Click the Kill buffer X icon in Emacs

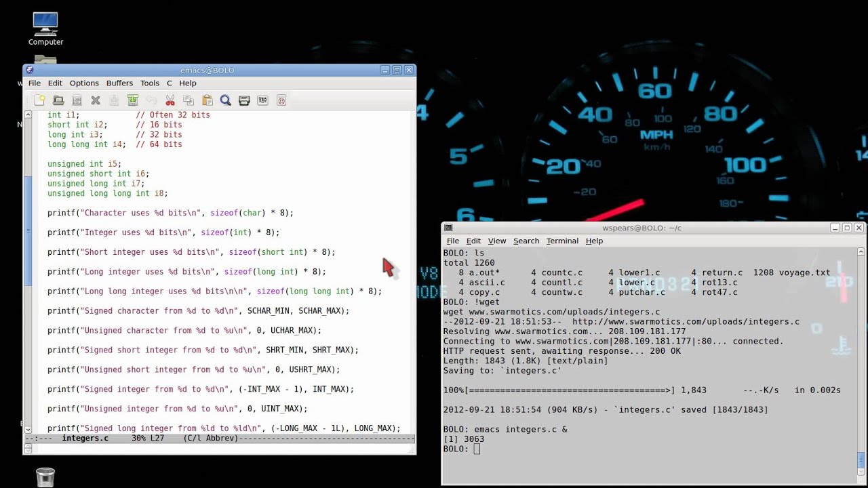tap(96, 100)
